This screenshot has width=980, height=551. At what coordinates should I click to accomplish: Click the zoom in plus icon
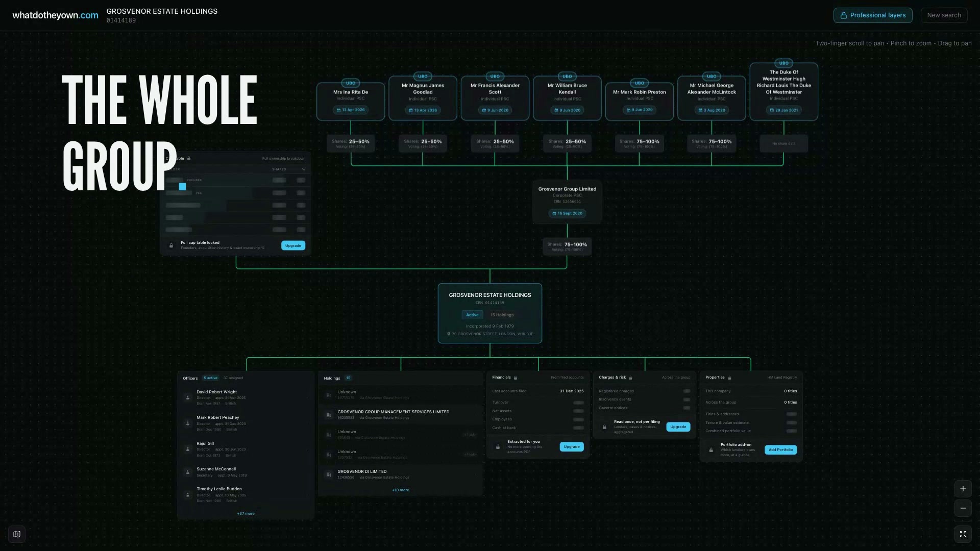(x=963, y=489)
